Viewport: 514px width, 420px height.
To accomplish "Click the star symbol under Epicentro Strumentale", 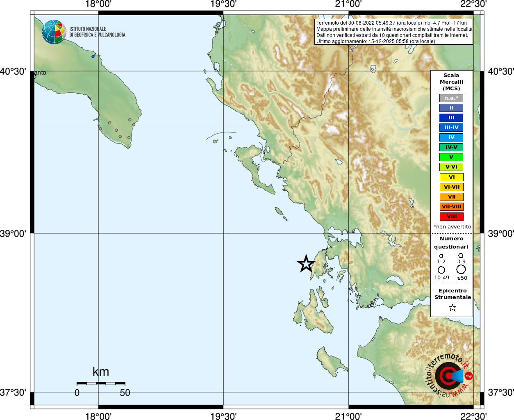I will tap(453, 308).
